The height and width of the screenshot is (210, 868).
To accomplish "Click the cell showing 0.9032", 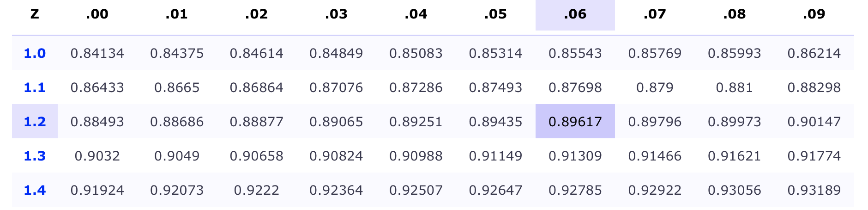I will 97,156.
